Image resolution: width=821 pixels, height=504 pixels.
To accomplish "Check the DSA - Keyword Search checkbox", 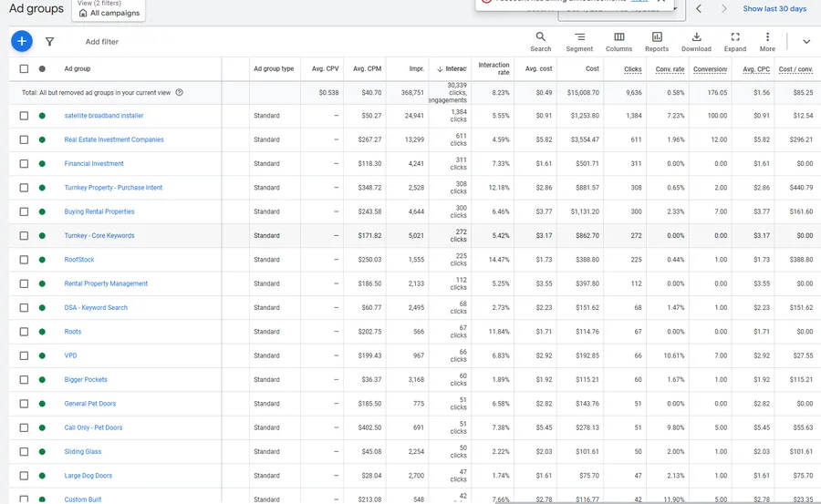I will pos(24,308).
